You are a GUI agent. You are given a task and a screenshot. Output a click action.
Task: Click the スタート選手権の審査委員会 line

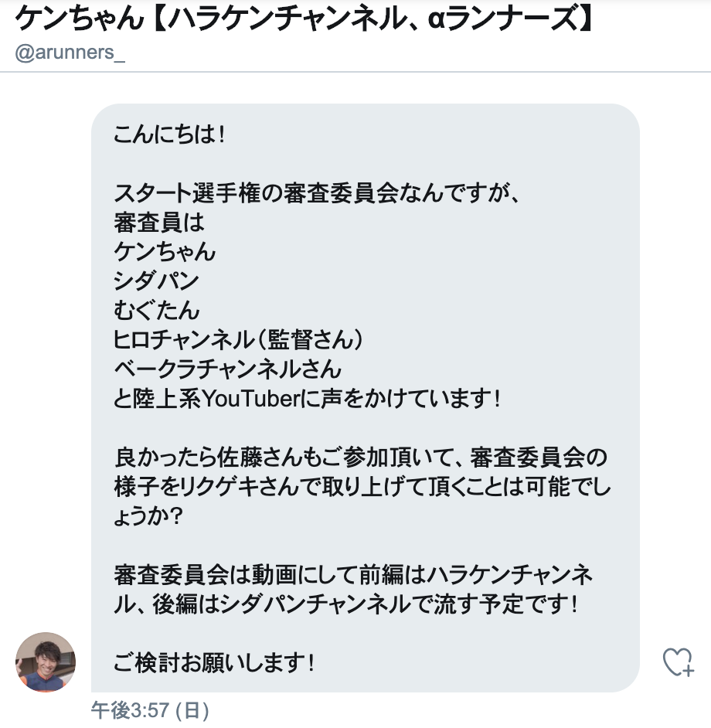click(x=316, y=193)
